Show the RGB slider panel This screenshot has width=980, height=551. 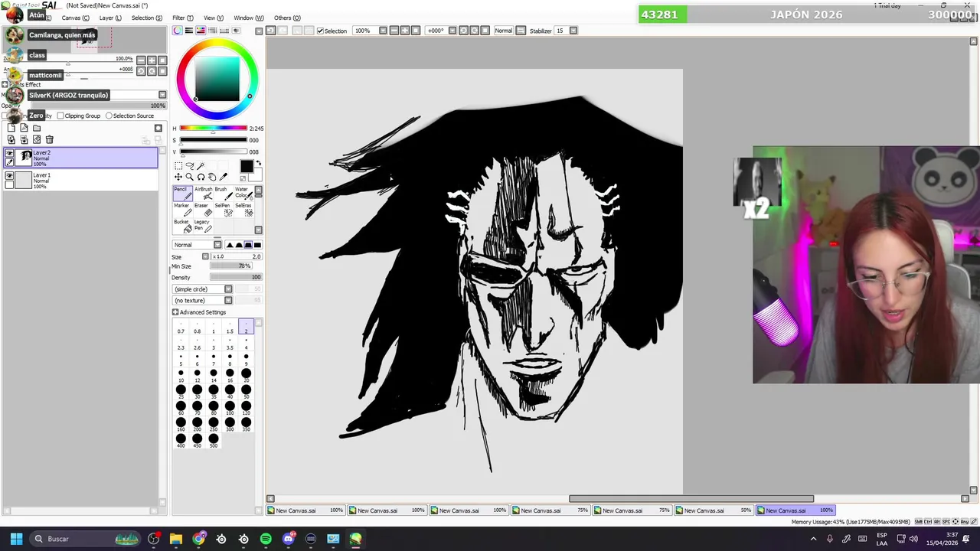point(189,31)
